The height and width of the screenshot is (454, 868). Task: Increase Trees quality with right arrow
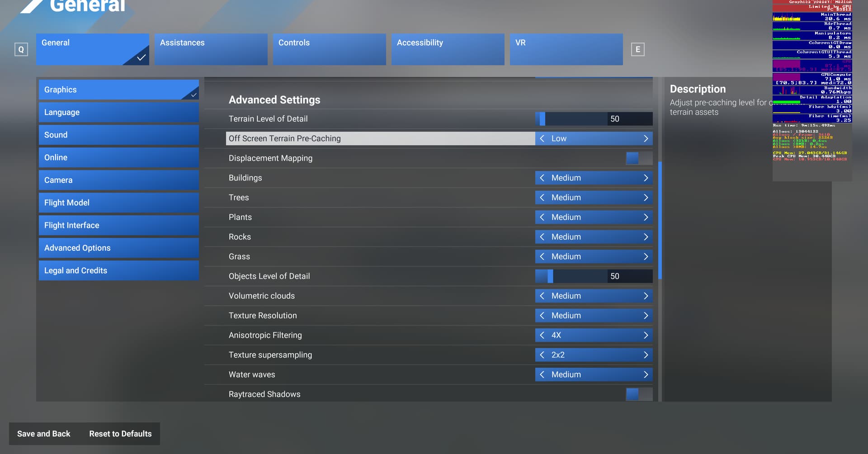point(646,198)
